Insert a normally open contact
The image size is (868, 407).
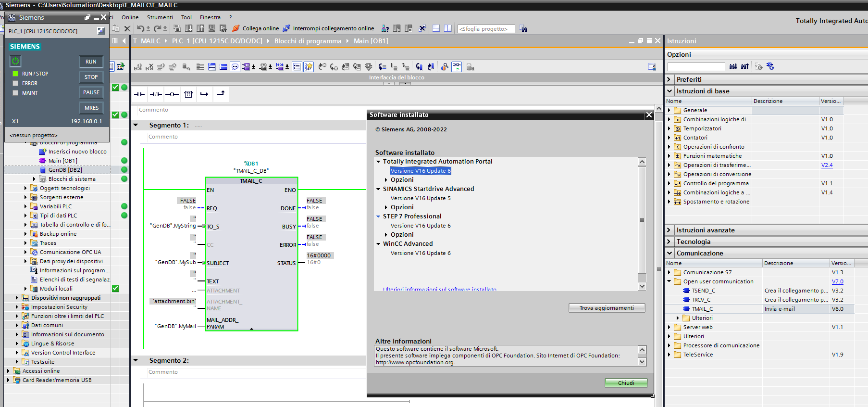tap(139, 94)
